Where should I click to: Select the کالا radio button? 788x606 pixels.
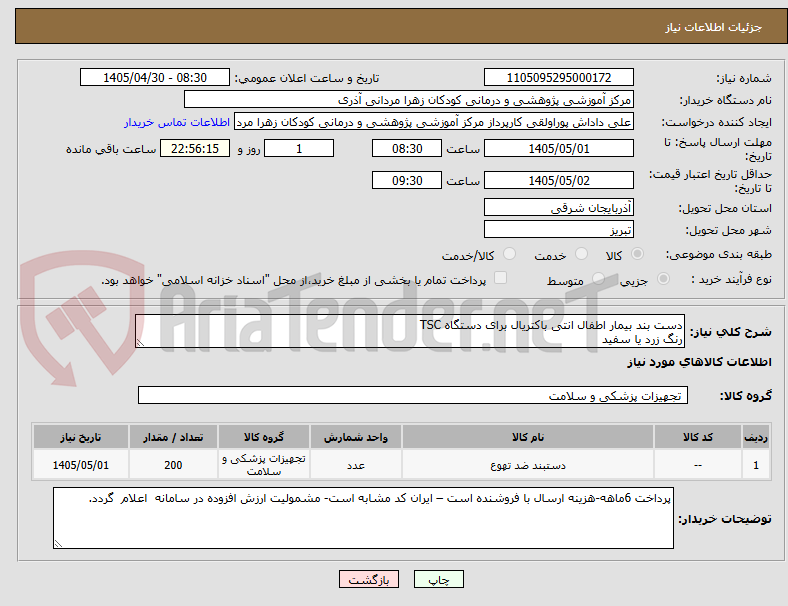[x=637, y=254]
